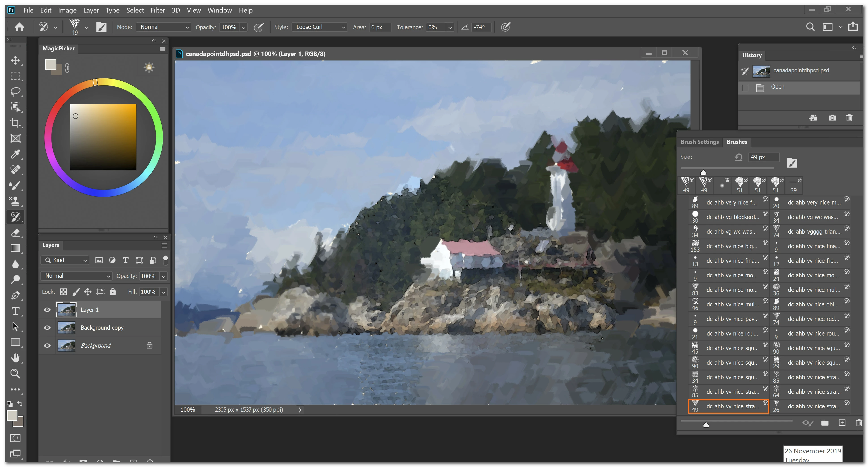Image resolution: width=868 pixels, height=467 pixels.
Task: Select the Move tool
Action: tap(15, 60)
